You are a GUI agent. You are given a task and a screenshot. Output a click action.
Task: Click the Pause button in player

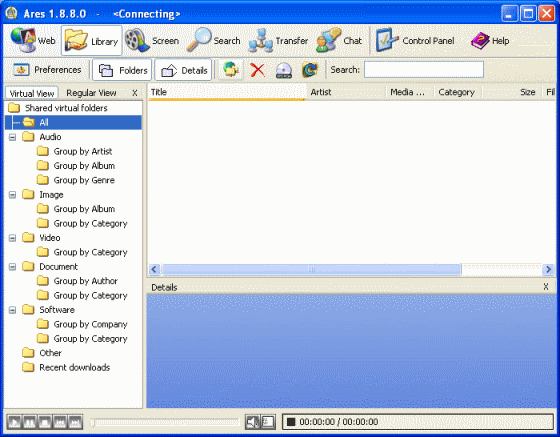[x=30, y=422]
